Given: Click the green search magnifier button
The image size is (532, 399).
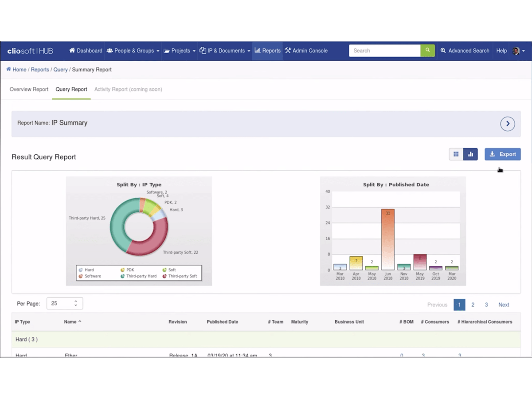Looking at the screenshot, I should [x=427, y=51].
